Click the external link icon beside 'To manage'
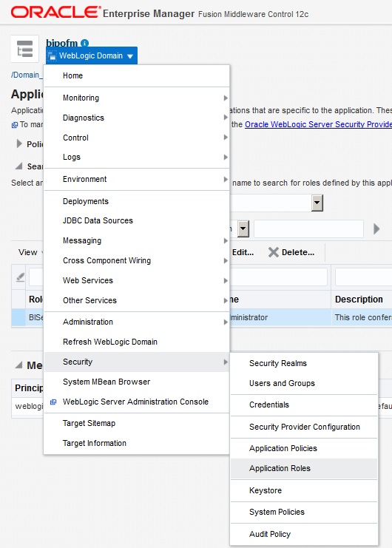 14,125
